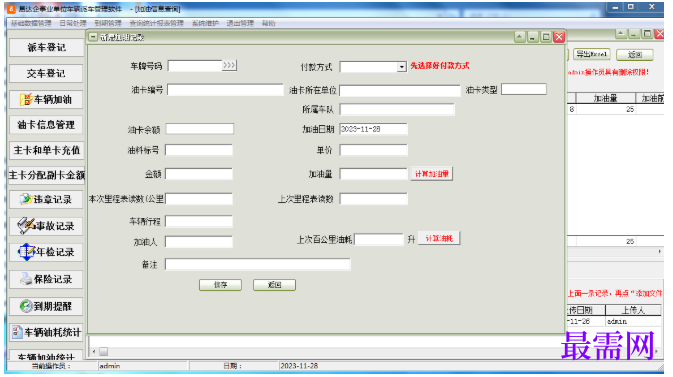This screenshot has width=673, height=377.
Task: Focus the 金额 input field
Action: [199, 174]
